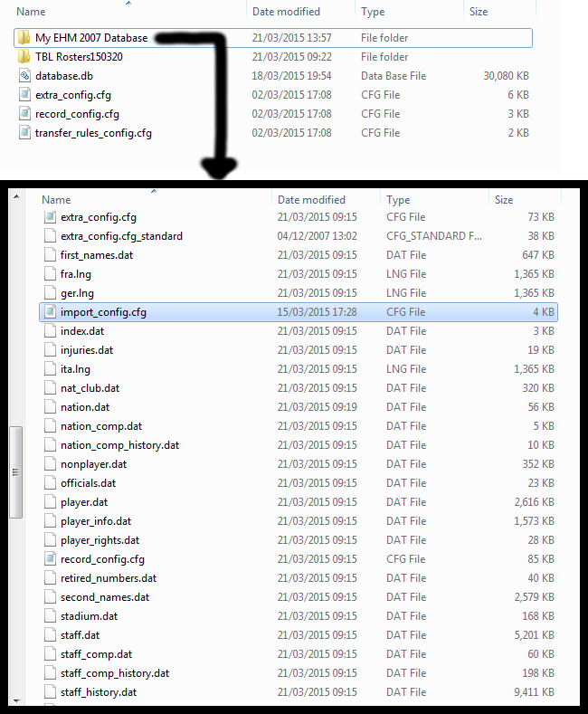Sort lower list by Name column header
588x714 pixels.
click(x=56, y=200)
